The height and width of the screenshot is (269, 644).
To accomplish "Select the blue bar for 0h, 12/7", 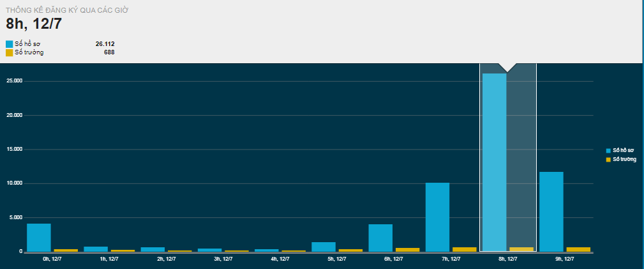I will pos(39,238).
